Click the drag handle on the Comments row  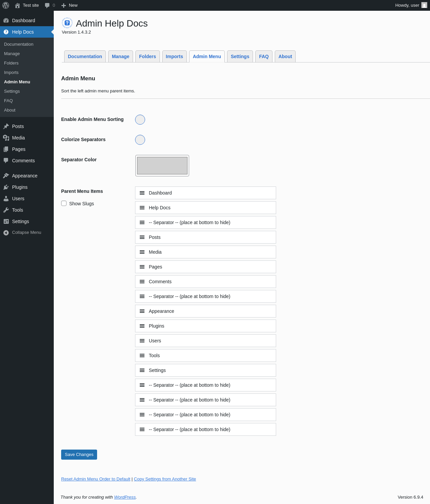point(142,282)
